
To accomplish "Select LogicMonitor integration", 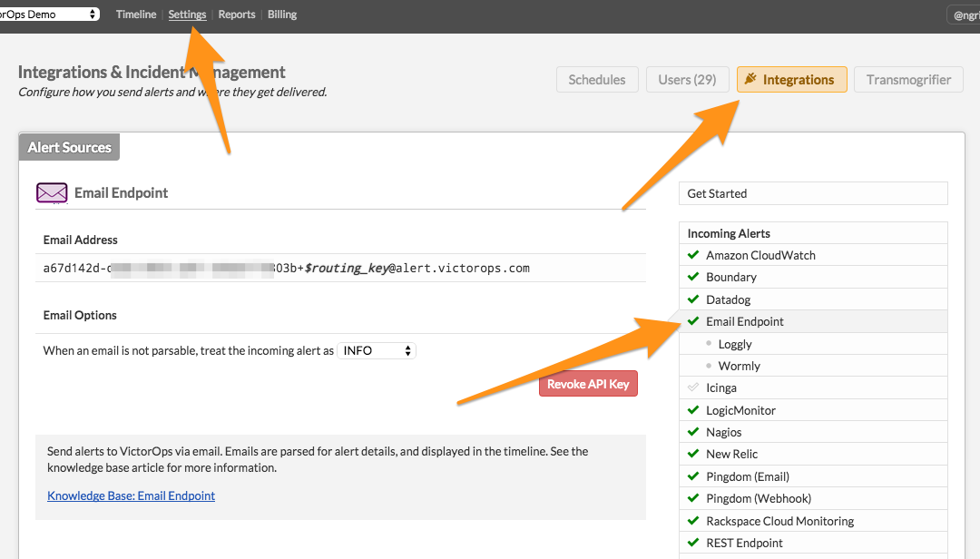I will coord(813,409).
